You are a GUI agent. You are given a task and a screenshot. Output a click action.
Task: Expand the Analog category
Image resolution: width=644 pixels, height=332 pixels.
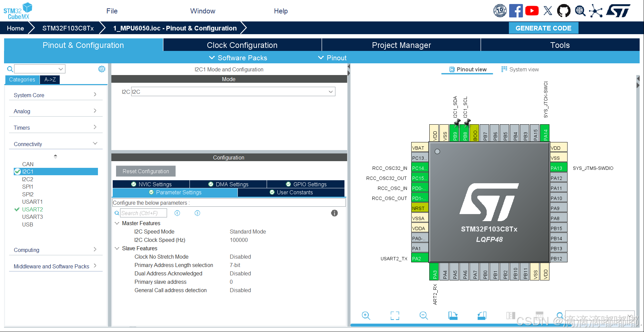pos(55,111)
